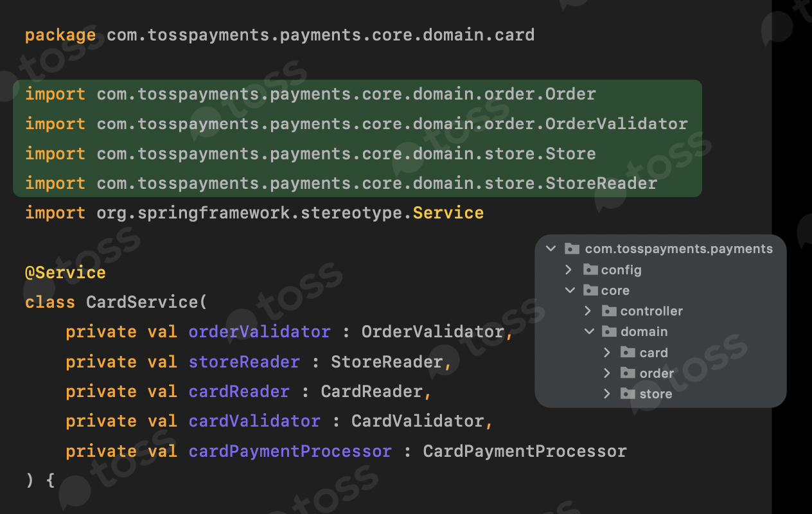Select the config tree label

(621, 270)
